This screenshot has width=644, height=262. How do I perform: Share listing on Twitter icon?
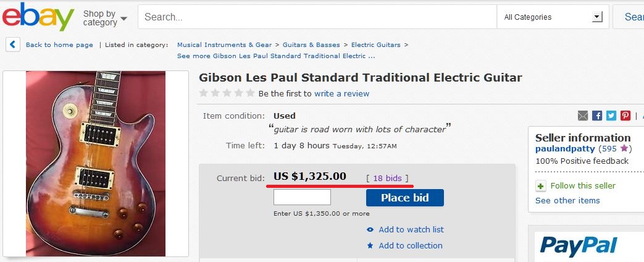click(611, 116)
